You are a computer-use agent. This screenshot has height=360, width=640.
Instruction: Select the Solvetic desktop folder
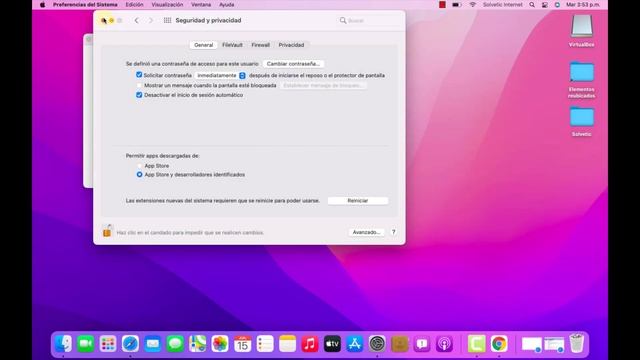click(x=581, y=121)
